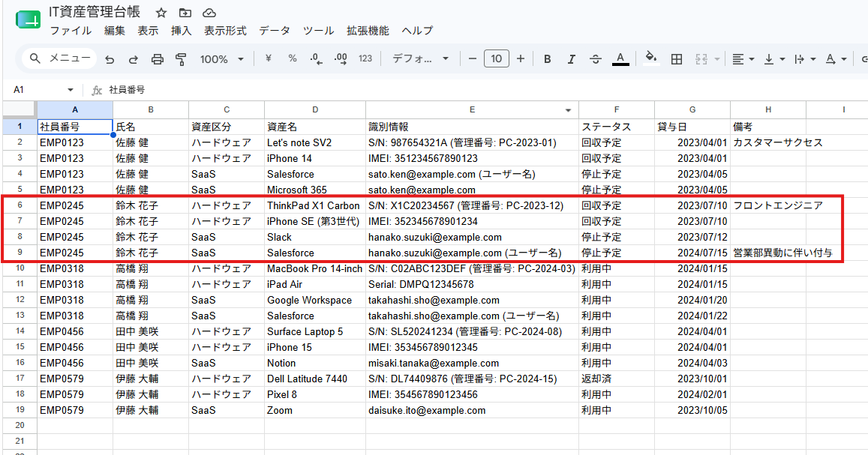
Task: Increase font size with plus button
Action: click(521, 58)
